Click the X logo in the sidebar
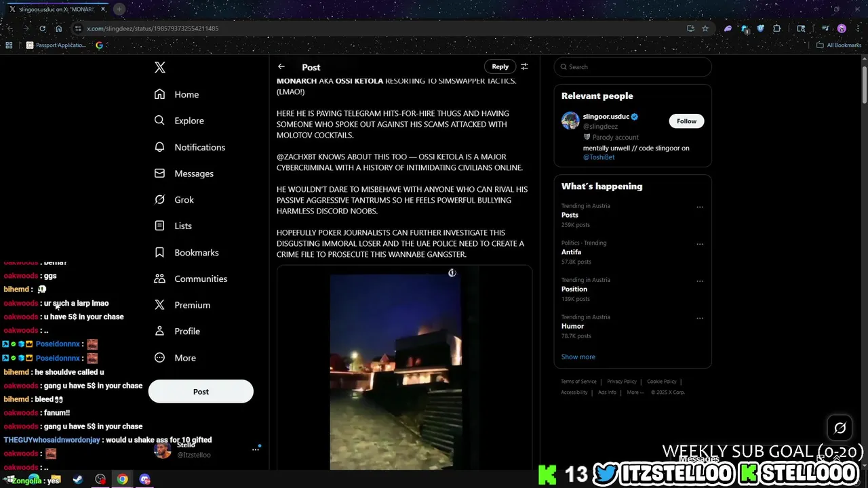868x488 pixels. [x=160, y=67]
